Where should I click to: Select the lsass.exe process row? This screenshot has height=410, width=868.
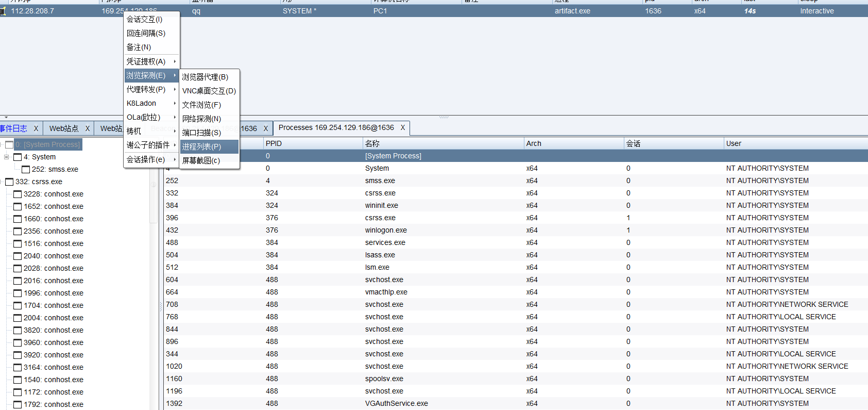(516, 255)
